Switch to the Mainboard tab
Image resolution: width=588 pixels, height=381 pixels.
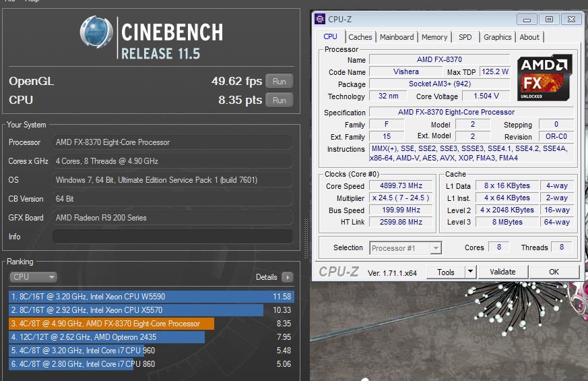397,37
